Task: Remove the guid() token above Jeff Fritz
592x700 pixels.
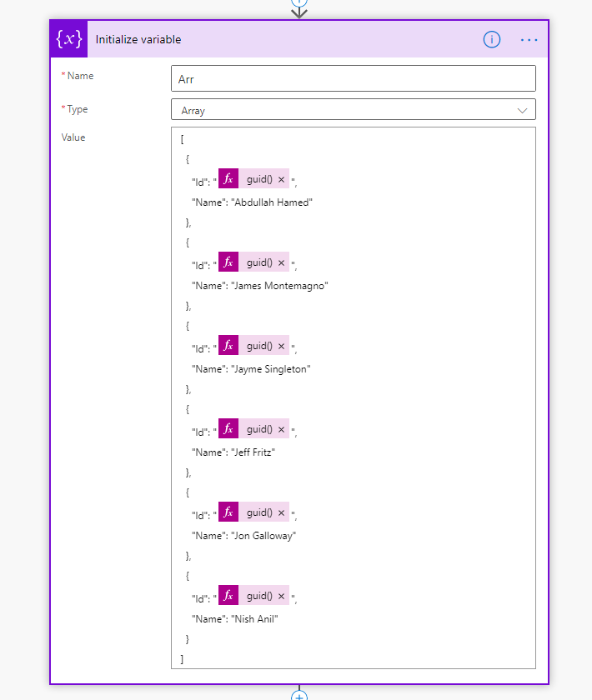Action: 281,429
